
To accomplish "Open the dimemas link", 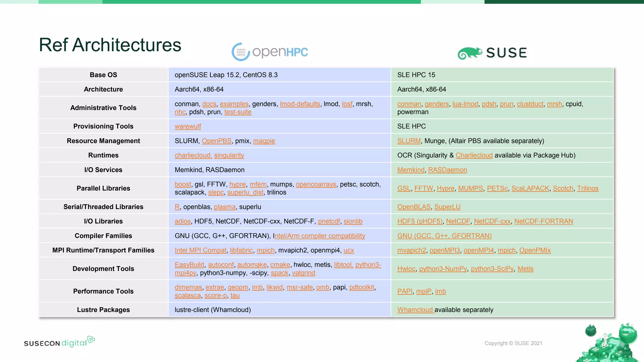I will [x=188, y=287].
